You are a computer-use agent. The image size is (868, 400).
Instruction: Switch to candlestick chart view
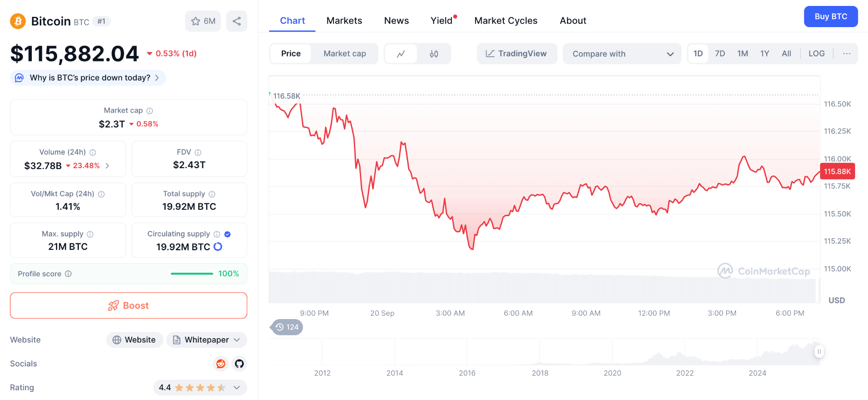434,54
